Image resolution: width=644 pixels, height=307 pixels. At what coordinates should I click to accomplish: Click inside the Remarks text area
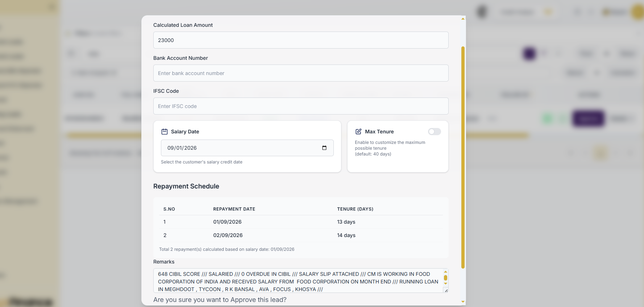[x=298, y=281]
